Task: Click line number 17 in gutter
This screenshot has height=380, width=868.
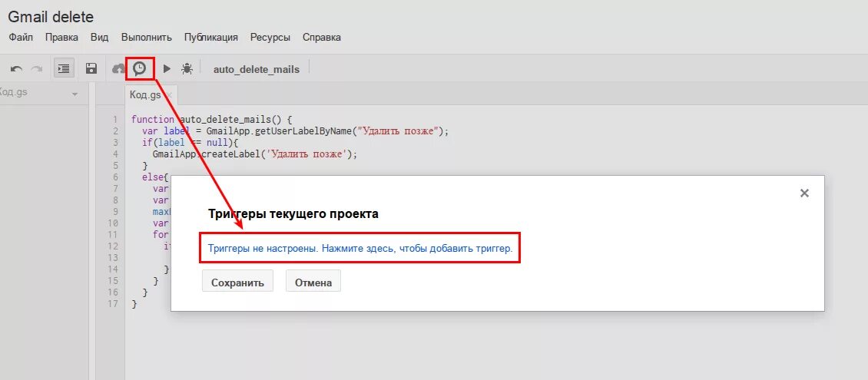Action: (x=113, y=304)
